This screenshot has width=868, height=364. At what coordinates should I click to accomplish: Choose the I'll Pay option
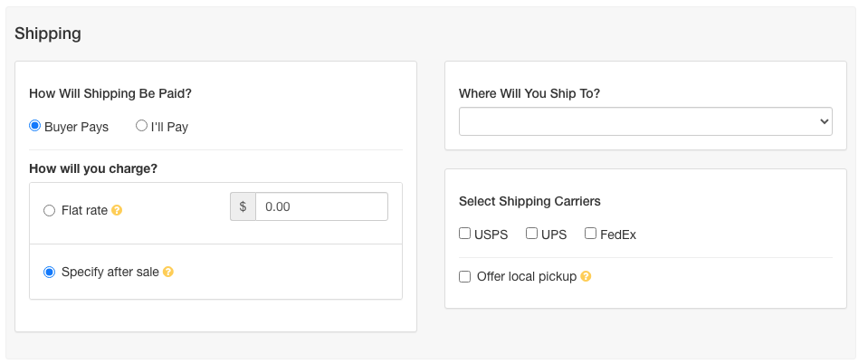point(142,126)
